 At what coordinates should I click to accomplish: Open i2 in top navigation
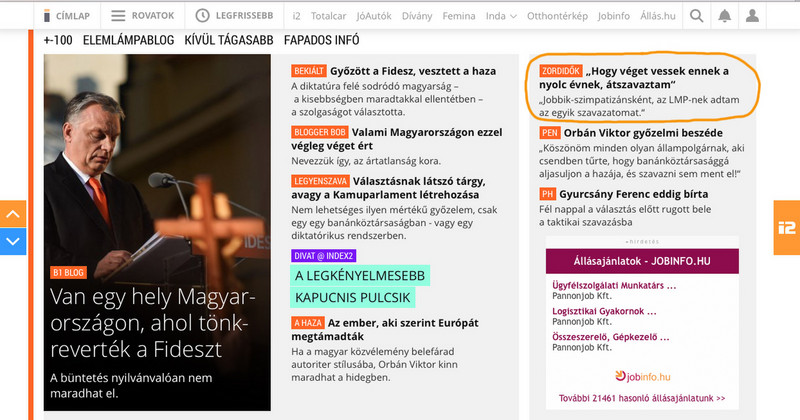(296, 16)
